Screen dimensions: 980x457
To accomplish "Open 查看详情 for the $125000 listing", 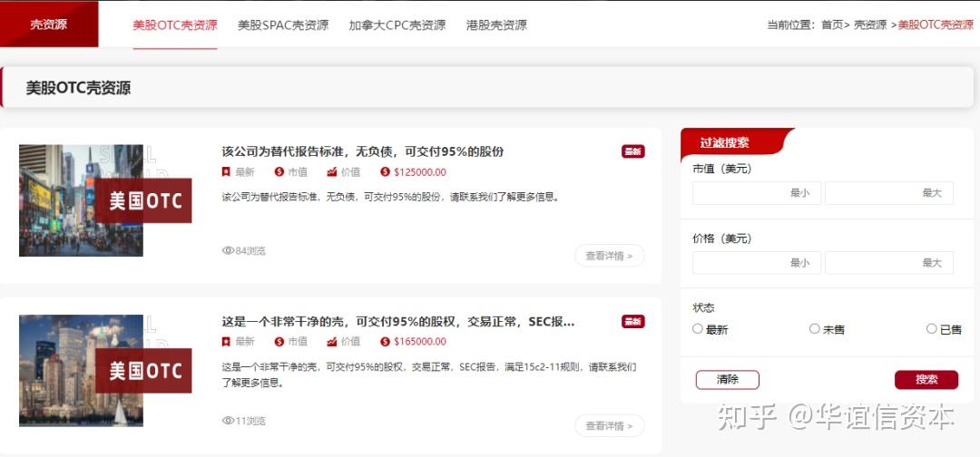I will [609, 256].
